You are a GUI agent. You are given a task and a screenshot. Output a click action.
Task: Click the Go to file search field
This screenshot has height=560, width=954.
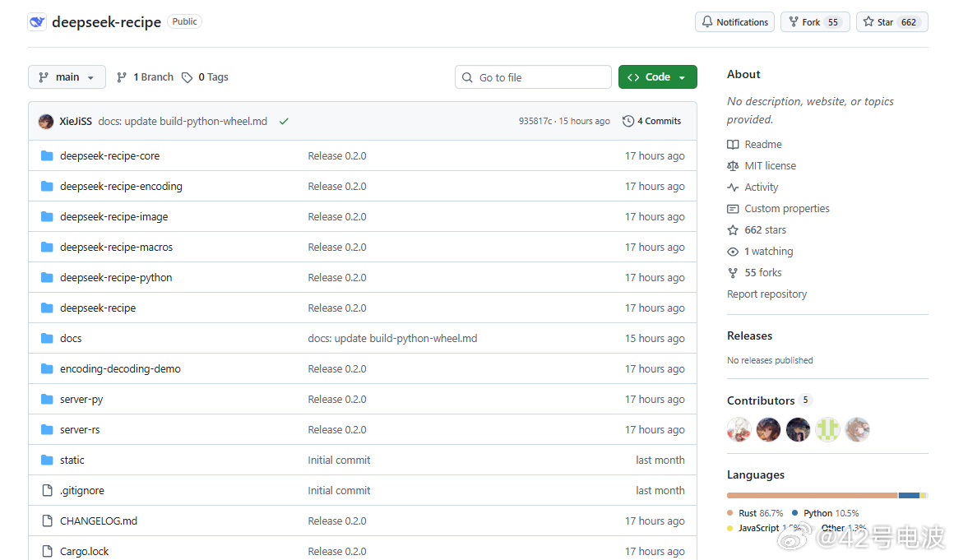(x=533, y=77)
